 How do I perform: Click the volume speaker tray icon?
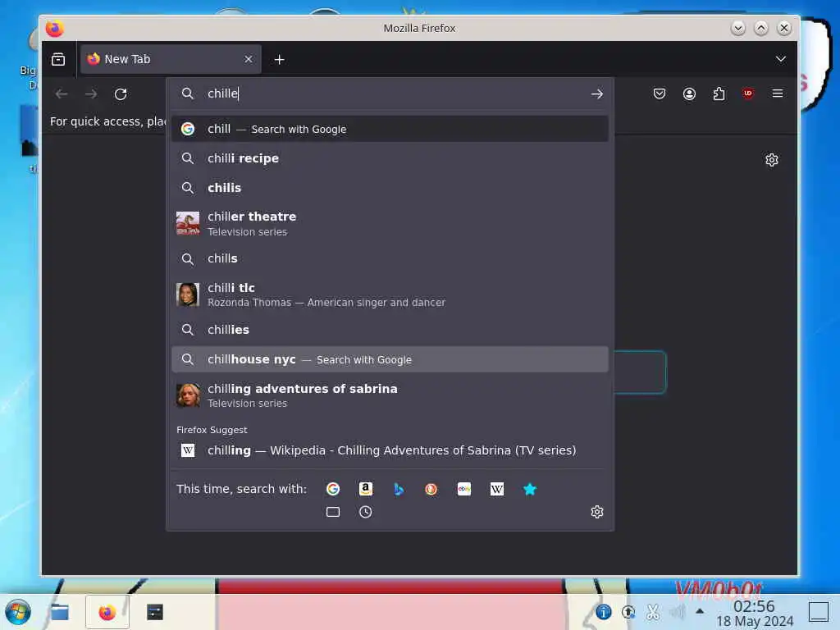pos(677,612)
